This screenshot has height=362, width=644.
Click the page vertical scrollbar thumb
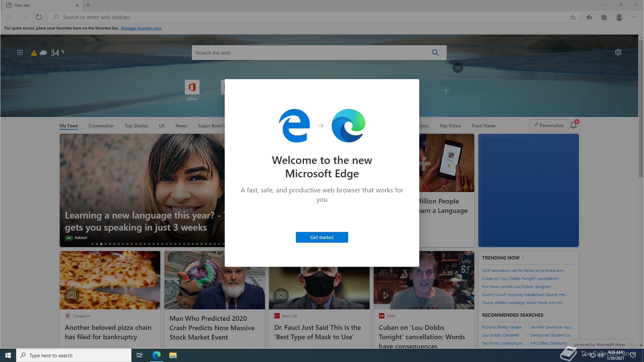coord(641,109)
